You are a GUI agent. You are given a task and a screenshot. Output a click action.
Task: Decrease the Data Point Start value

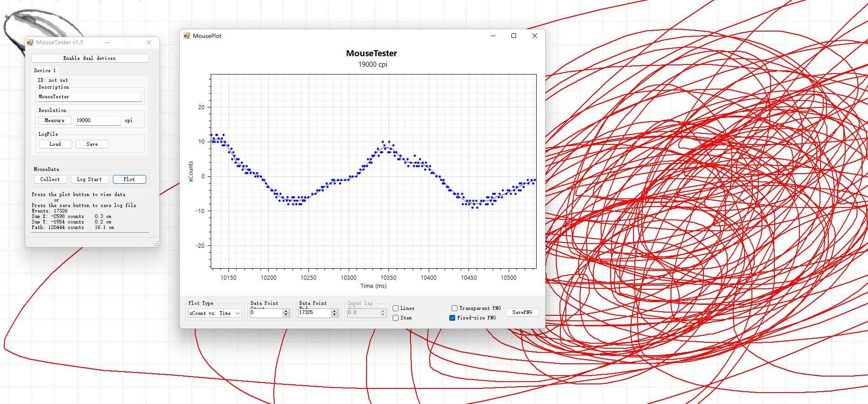click(286, 315)
